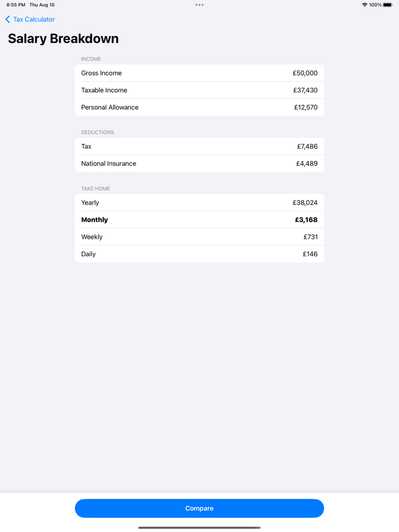This screenshot has width=399, height=532.
Task: Tap the INCOME section header
Action: point(91,59)
